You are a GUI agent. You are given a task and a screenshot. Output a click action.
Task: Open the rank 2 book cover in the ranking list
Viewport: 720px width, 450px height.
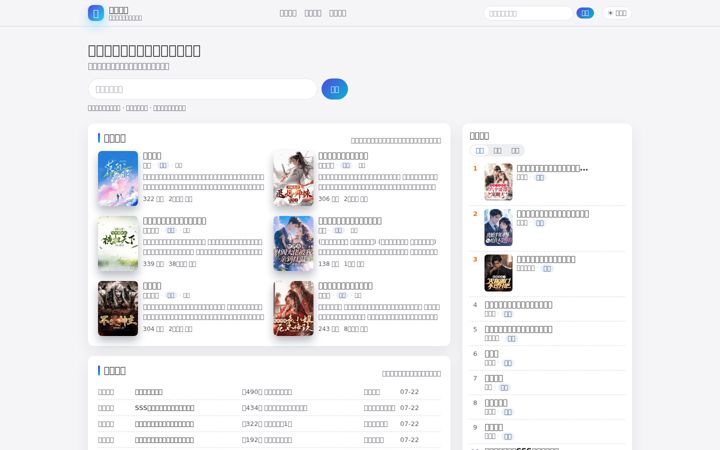click(x=498, y=227)
